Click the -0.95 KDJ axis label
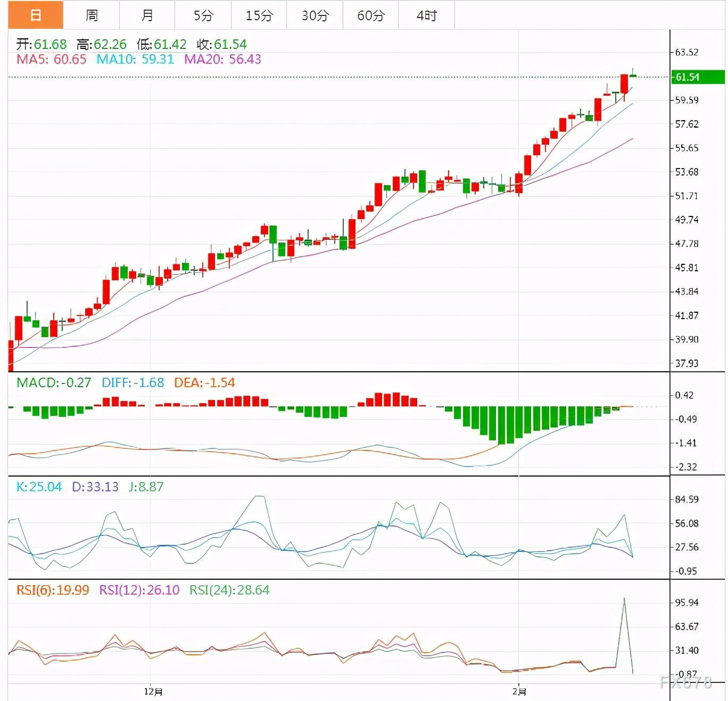This screenshot has height=701, width=728. click(685, 571)
